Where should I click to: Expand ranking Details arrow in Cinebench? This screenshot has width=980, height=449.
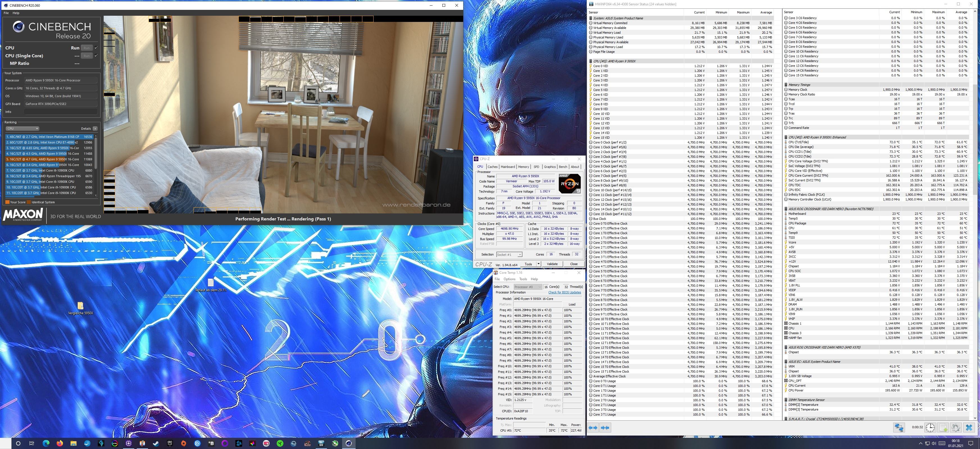click(x=95, y=129)
